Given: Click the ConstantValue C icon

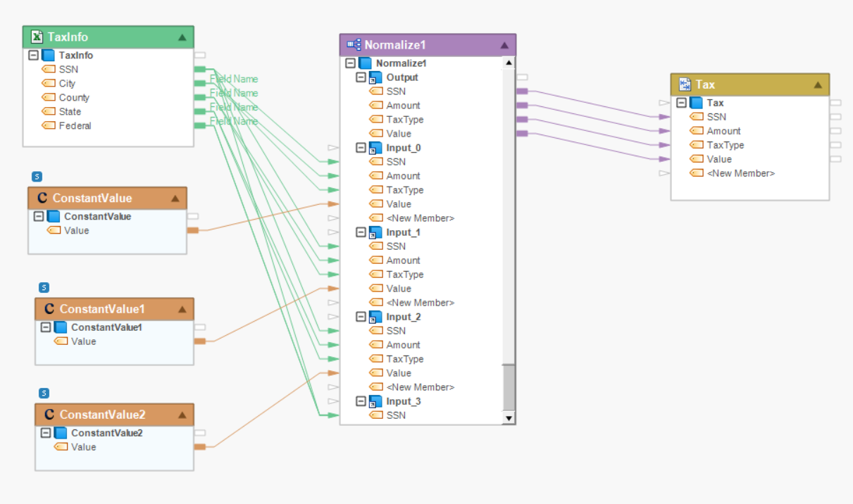Looking at the screenshot, I should (42, 198).
